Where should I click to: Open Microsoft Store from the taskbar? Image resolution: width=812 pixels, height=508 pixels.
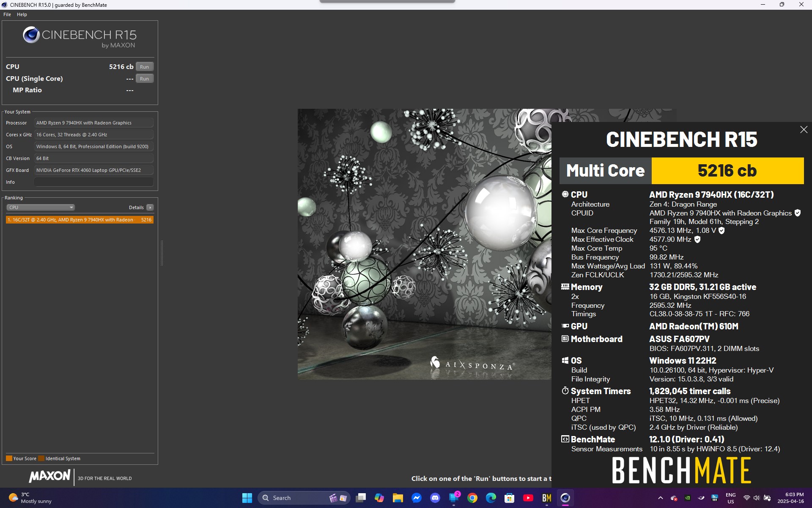point(510,498)
